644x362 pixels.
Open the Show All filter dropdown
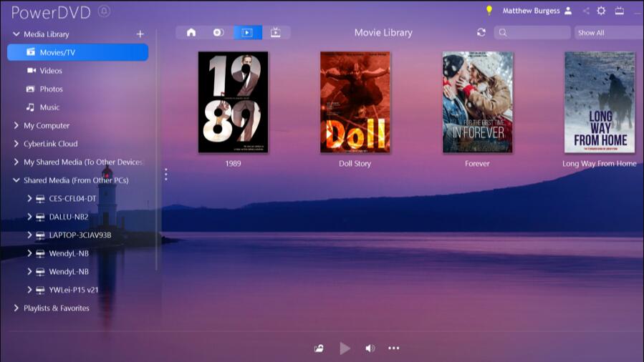click(609, 32)
